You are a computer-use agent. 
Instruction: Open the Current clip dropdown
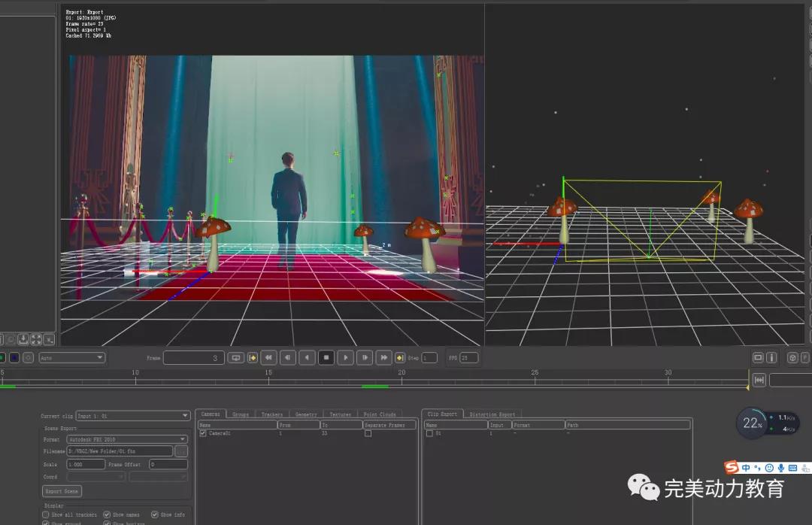coord(133,416)
